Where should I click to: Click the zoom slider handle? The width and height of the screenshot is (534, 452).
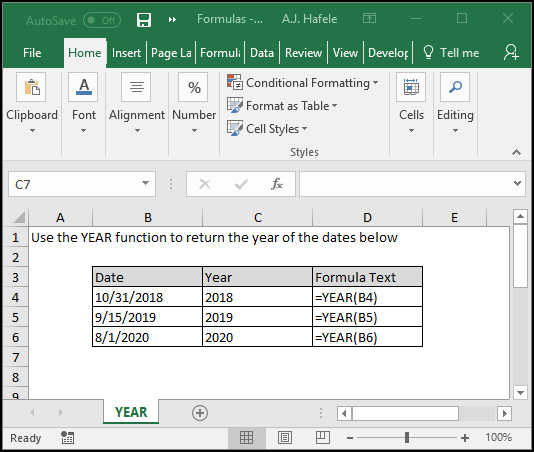(407, 437)
